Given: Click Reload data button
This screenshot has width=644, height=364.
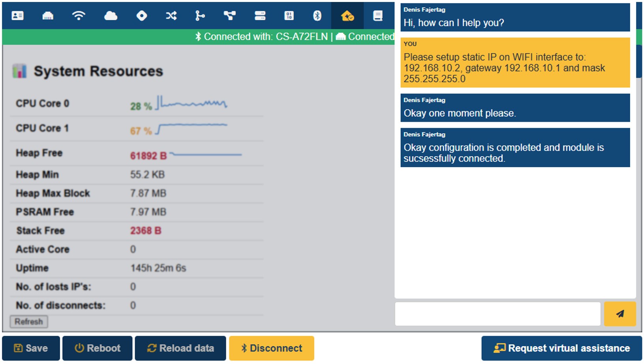Looking at the screenshot, I should point(180,348).
